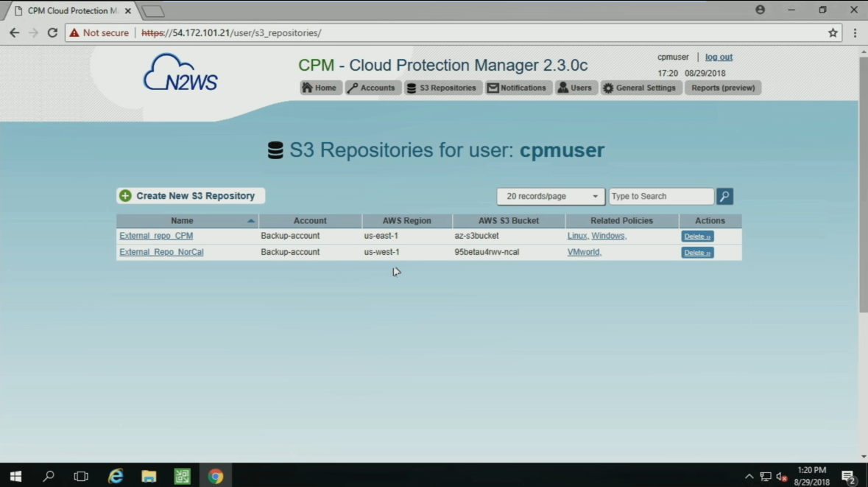Viewport: 868px width, 487px height.
Task: Open the General Settings menu item
Action: tap(641, 88)
